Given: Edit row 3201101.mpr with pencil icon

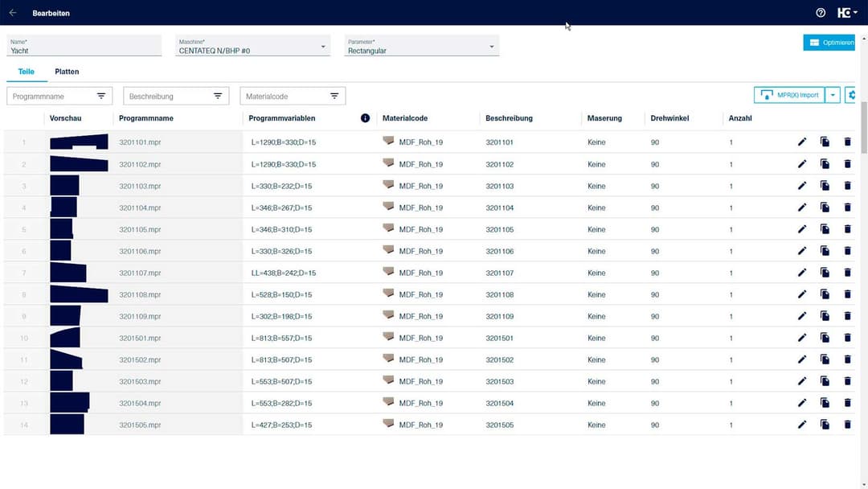Looking at the screenshot, I should coord(801,142).
